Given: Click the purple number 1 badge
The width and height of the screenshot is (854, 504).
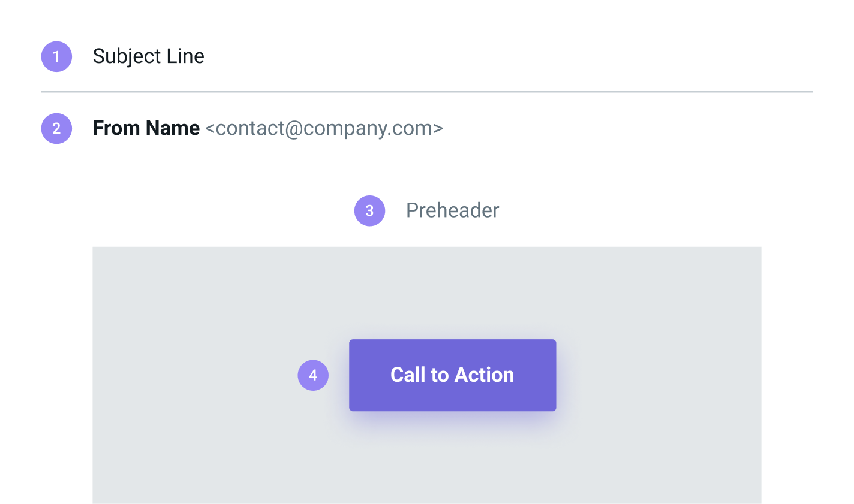Looking at the screenshot, I should 56,56.
